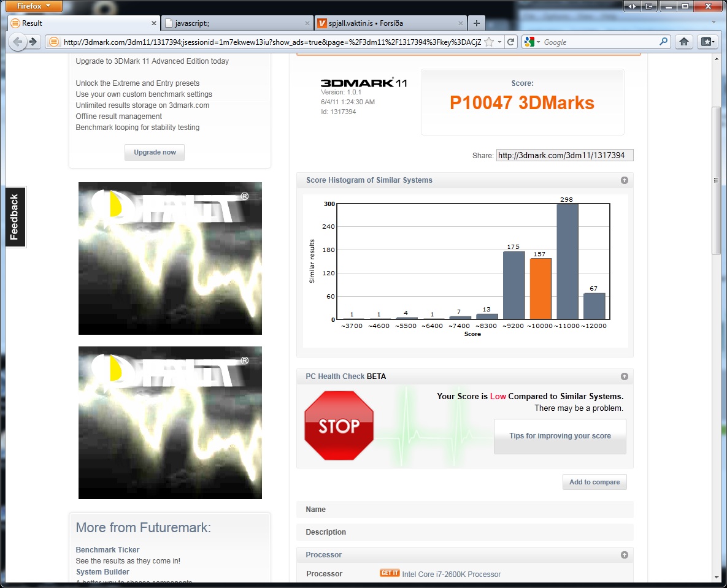This screenshot has height=588, width=727.
Task: Switch to the javascript:; tab
Action: point(237,23)
